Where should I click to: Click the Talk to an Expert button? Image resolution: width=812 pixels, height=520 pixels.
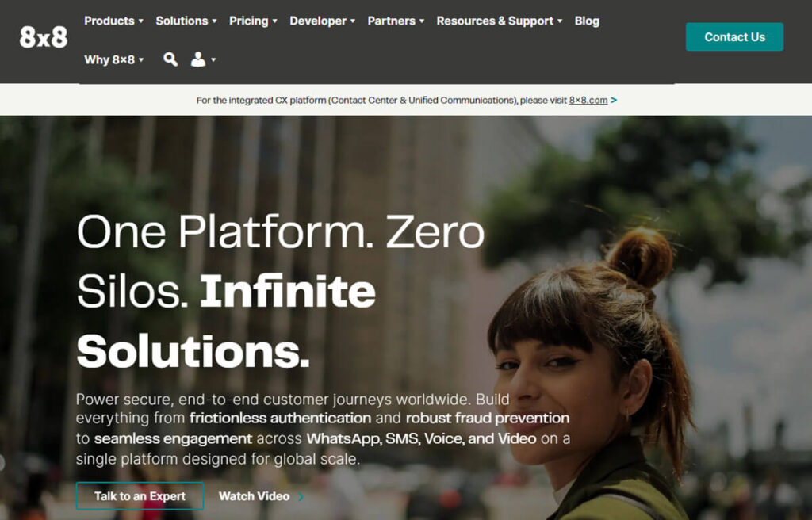(x=140, y=496)
